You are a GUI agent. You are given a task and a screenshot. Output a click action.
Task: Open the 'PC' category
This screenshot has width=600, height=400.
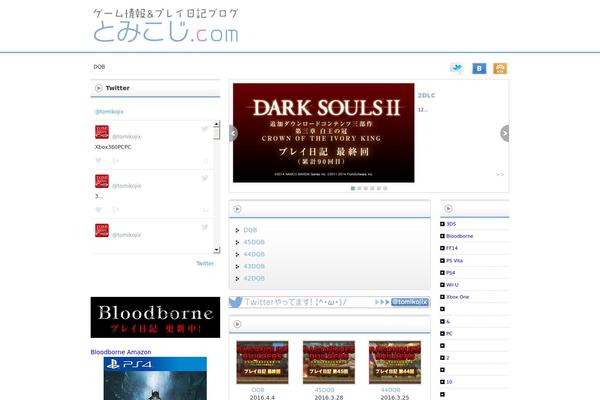[x=449, y=334]
